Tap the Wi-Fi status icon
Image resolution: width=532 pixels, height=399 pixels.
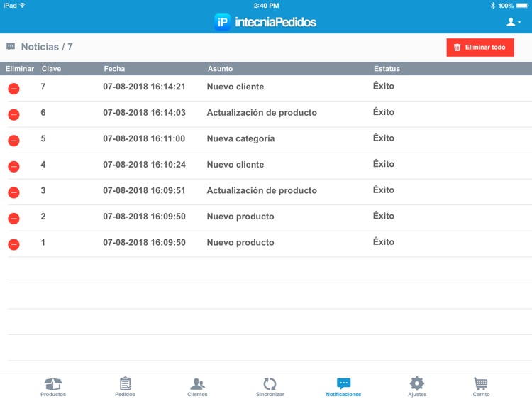point(23,6)
